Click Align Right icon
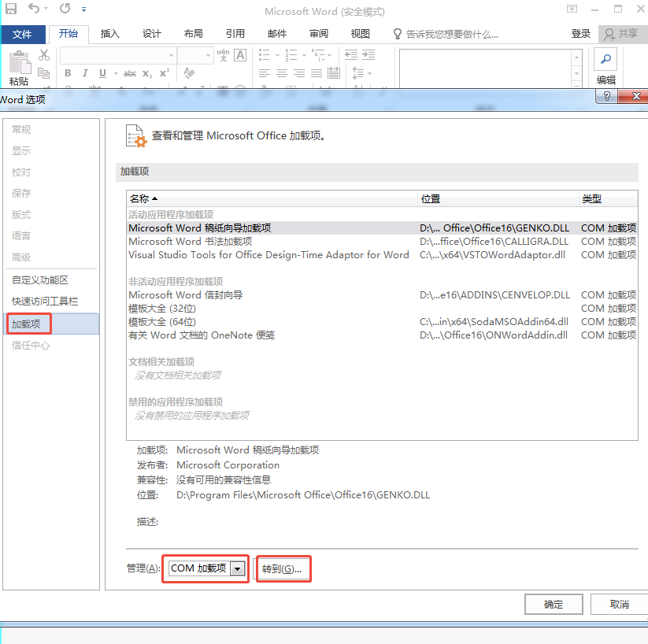 [298, 73]
